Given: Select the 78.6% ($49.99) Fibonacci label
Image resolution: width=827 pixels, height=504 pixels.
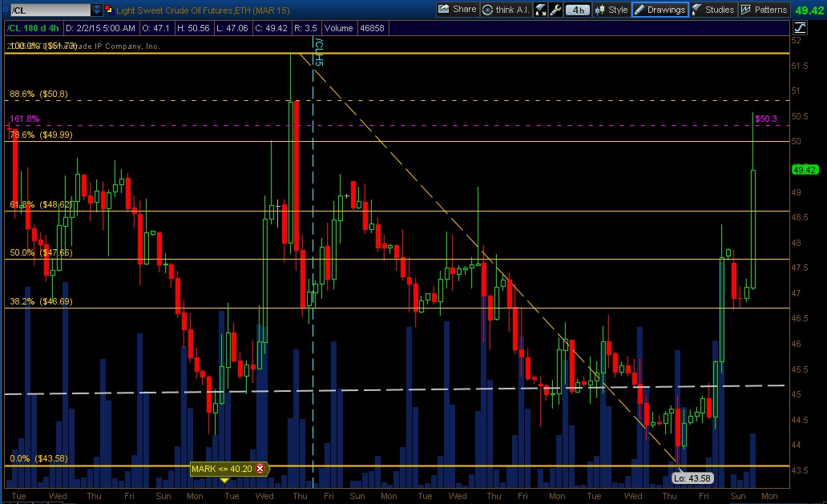Looking at the screenshot, I should point(41,135).
